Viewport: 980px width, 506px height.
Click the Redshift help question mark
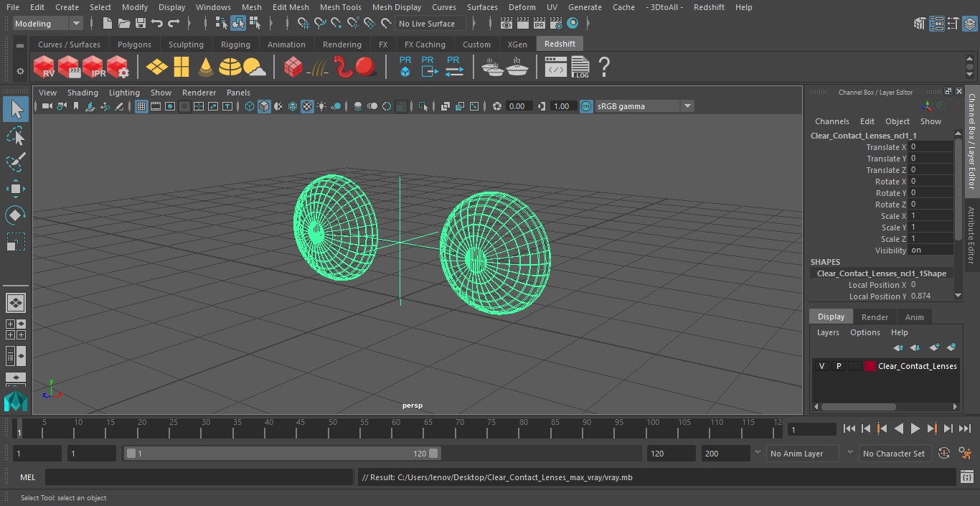click(x=604, y=67)
